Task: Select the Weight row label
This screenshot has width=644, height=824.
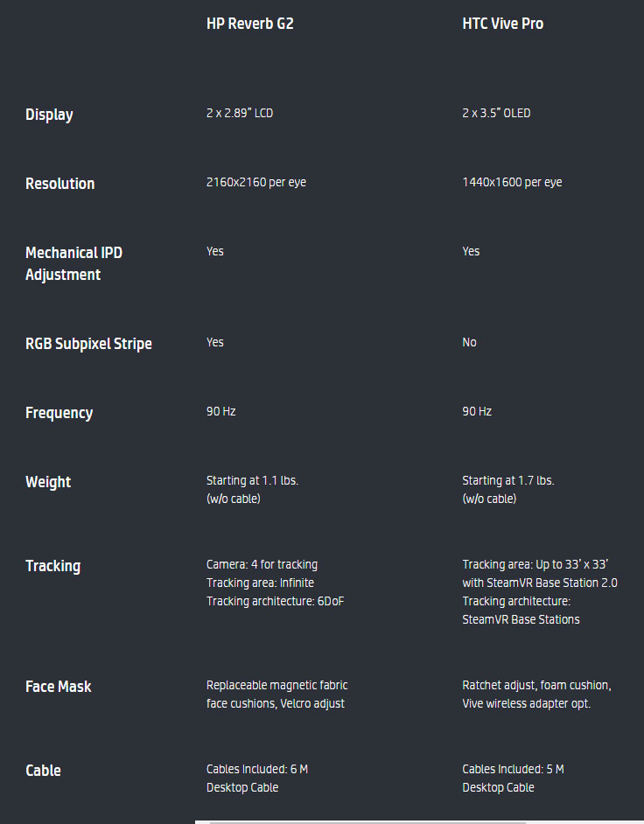Action: coord(48,483)
